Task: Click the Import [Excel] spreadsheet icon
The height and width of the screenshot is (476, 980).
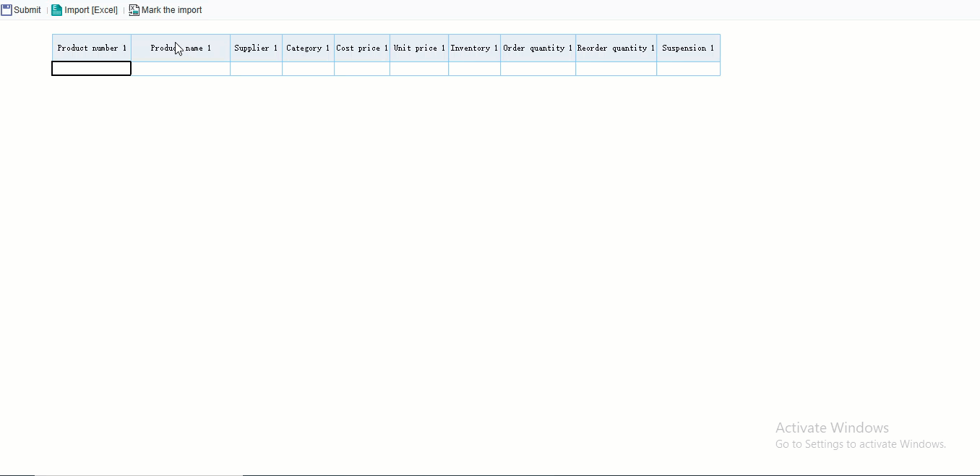Action: pyautogui.click(x=56, y=10)
